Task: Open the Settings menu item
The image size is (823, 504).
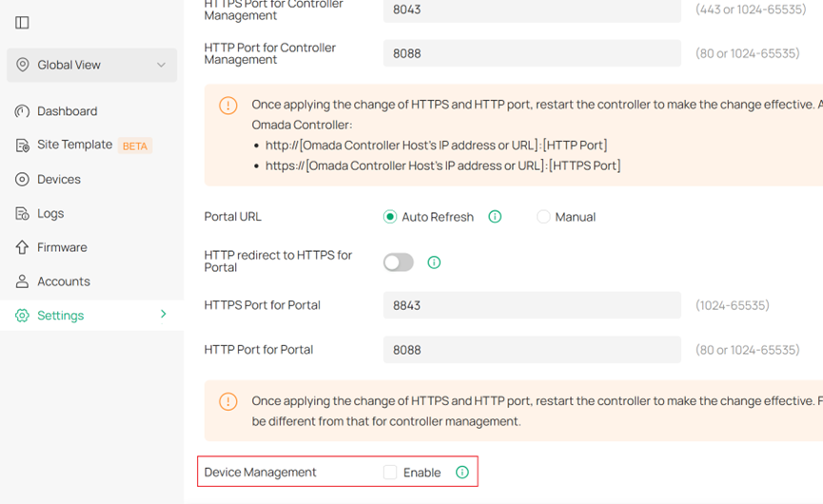Action: 61,316
